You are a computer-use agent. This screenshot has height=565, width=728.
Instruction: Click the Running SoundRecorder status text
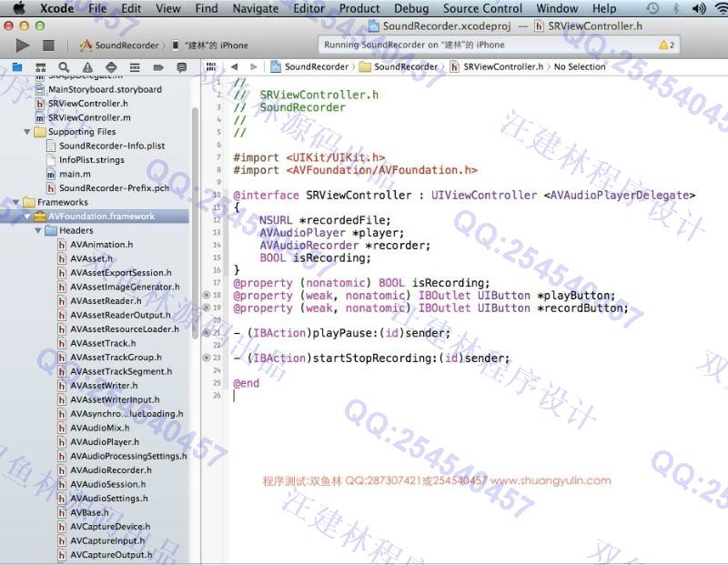414,45
